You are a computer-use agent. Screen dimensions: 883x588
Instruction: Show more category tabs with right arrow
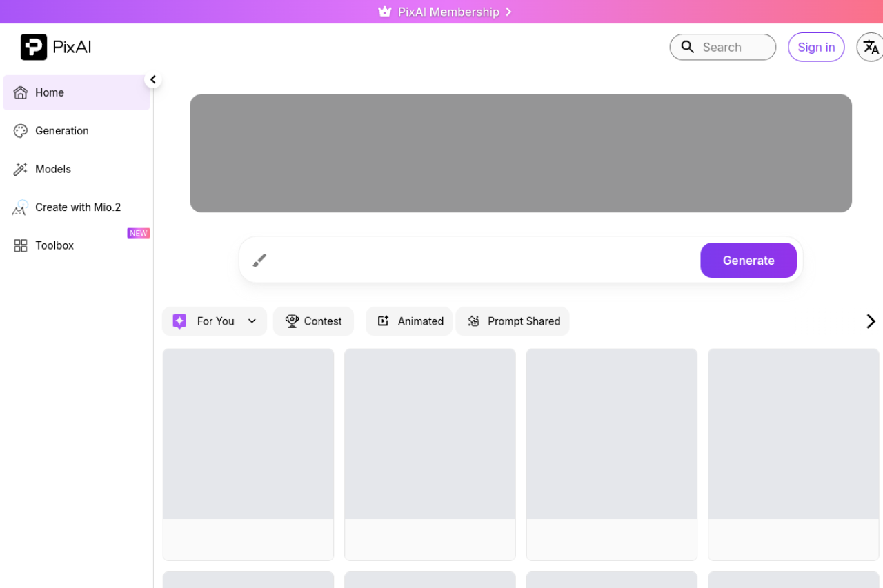point(871,321)
